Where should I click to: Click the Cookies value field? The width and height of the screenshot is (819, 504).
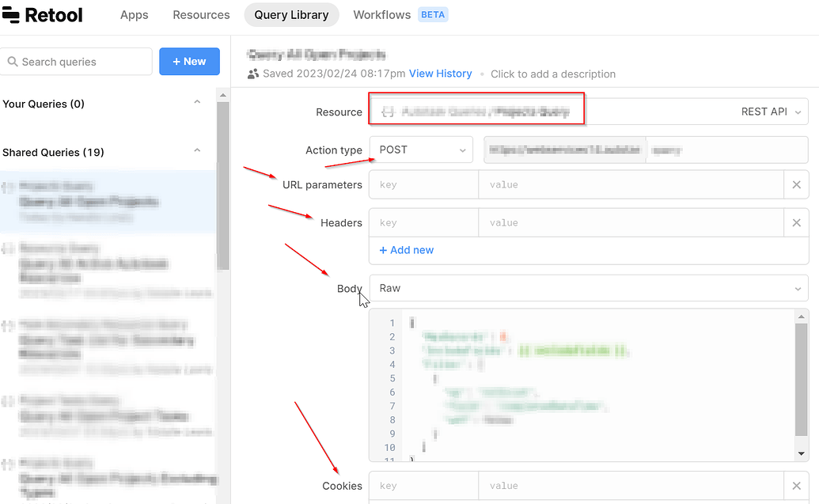(631, 486)
